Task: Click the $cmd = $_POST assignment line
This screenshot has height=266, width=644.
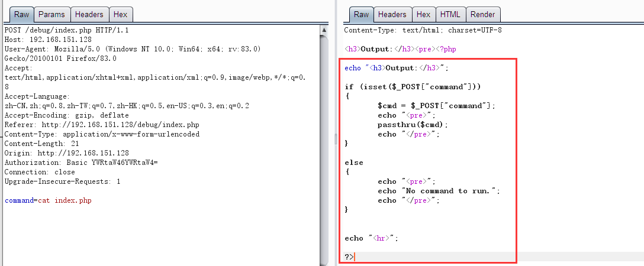Action: 437,106
